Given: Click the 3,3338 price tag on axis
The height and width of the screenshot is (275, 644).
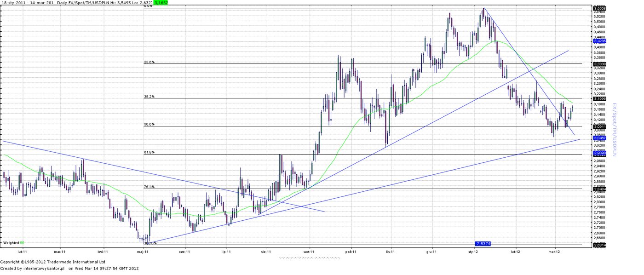Looking at the screenshot, I should click(x=599, y=64).
